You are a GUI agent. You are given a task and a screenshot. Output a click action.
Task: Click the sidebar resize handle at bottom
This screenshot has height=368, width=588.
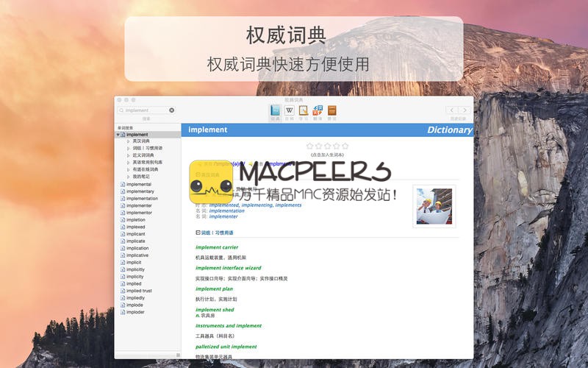pyautogui.click(x=178, y=355)
